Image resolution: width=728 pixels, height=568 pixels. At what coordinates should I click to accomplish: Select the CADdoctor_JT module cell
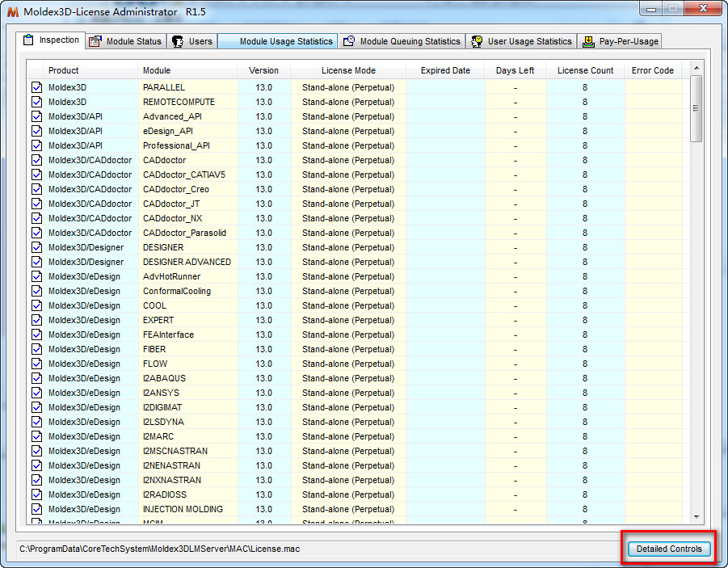click(187, 204)
